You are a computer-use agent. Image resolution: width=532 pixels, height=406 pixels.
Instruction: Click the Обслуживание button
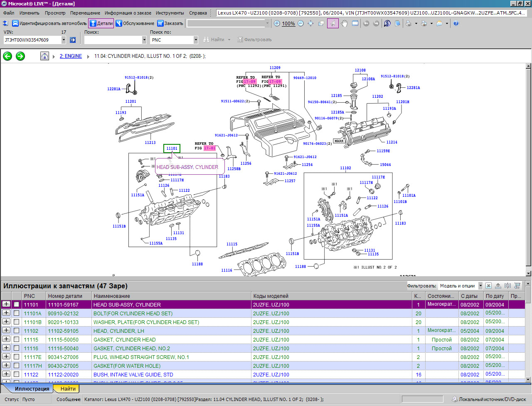[135, 24]
